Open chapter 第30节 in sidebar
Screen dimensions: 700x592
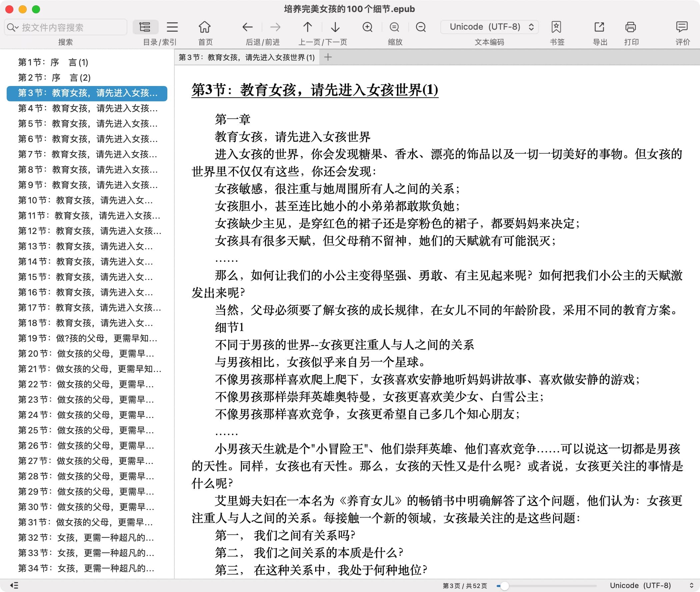86,507
